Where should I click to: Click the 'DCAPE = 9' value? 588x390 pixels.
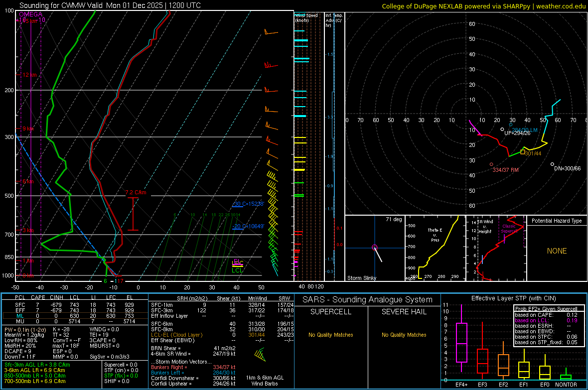(x=18, y=351)
